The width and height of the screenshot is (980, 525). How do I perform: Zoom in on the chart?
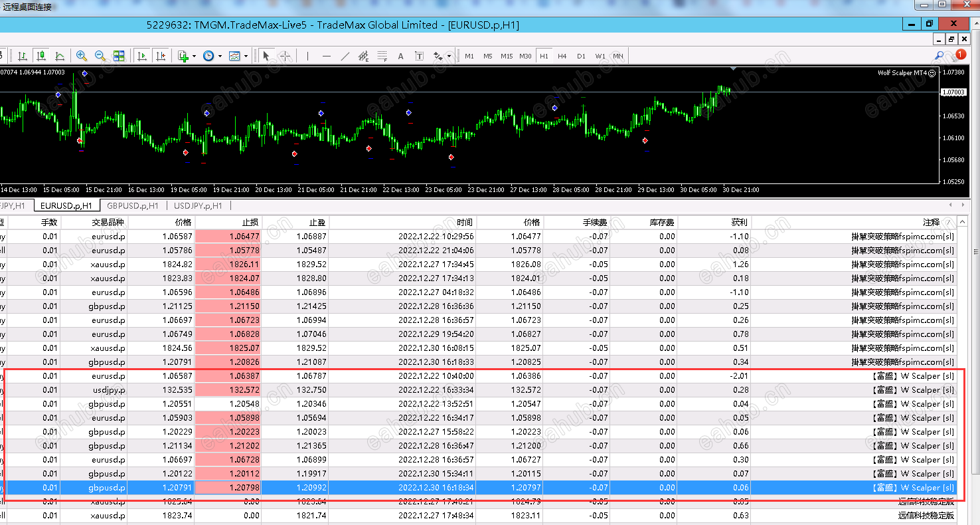click(x=82, y=56)
